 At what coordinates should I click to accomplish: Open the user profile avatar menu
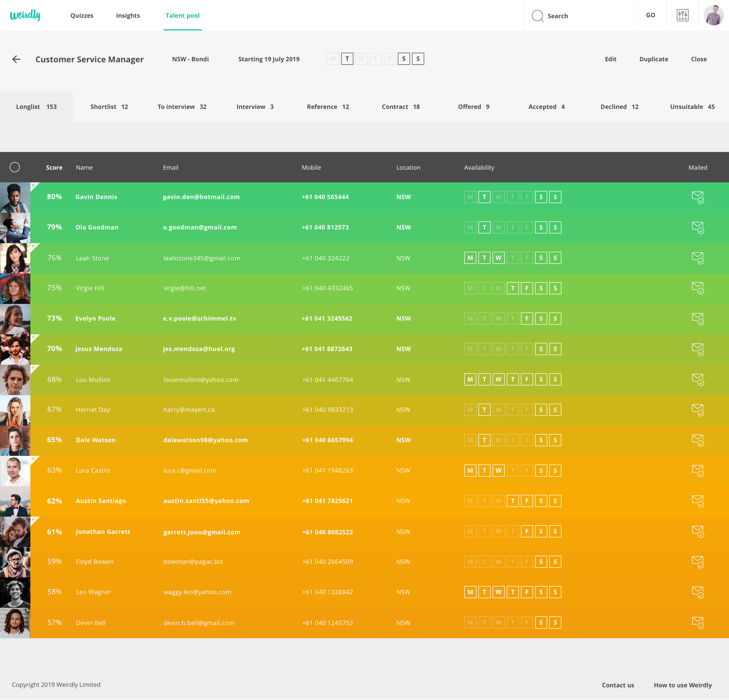click(713, 15)
